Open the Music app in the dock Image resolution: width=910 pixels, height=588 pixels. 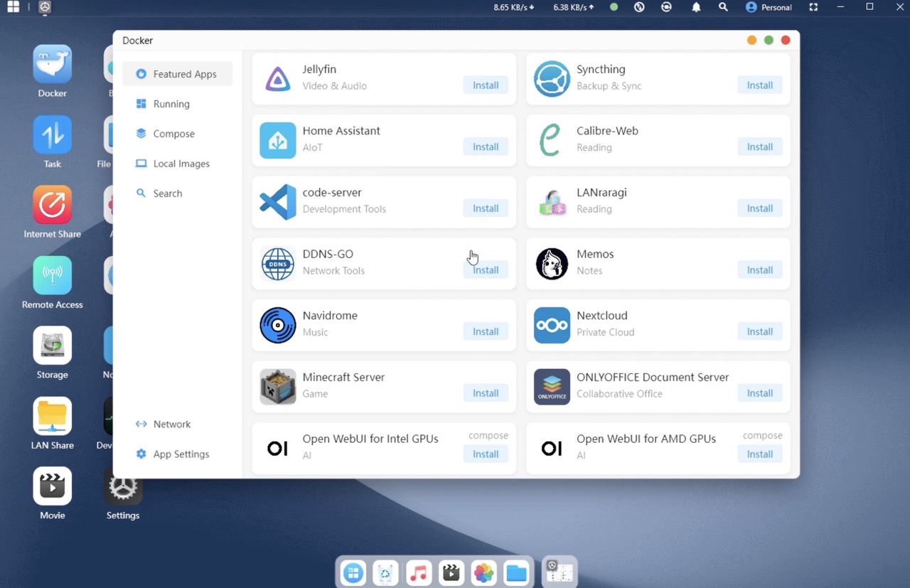419,572
